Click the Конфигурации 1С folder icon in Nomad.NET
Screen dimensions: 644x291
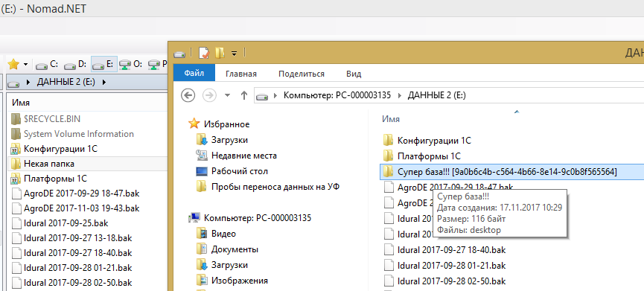[16, 149]
